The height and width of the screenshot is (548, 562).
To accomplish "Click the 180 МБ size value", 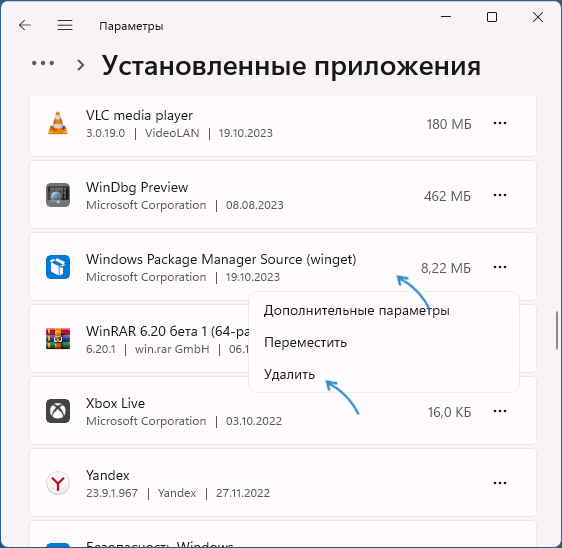I will (x=449, y=124).
